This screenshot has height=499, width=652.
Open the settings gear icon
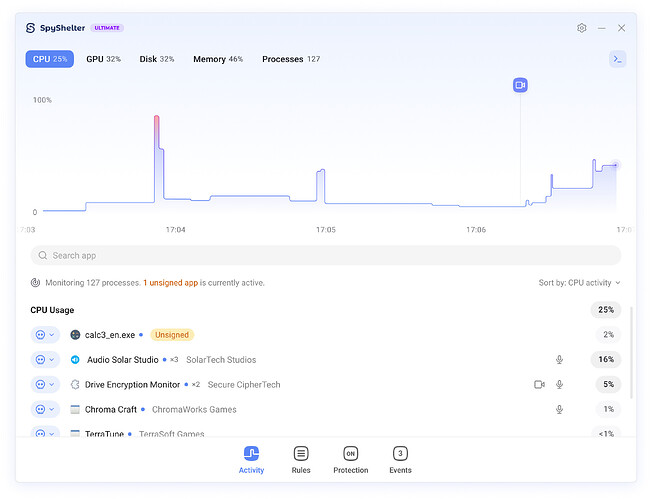point(581,28)
